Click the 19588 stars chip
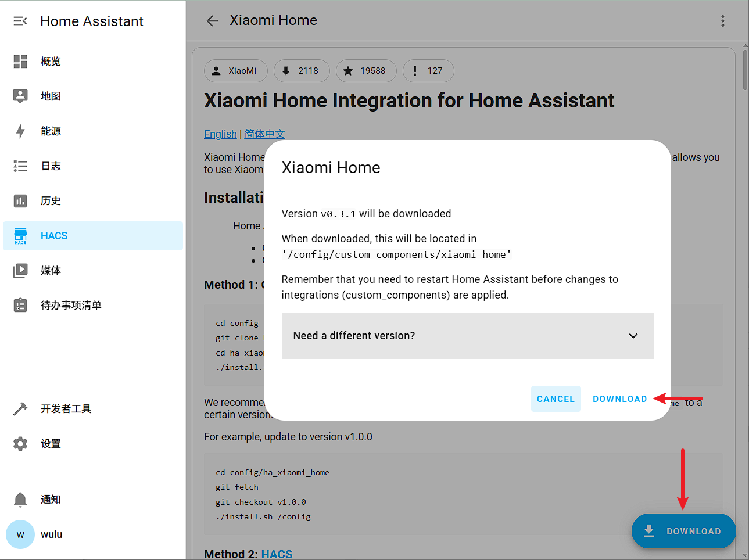The height and width of the screenshot is (560, 749). tap(366, 71)
